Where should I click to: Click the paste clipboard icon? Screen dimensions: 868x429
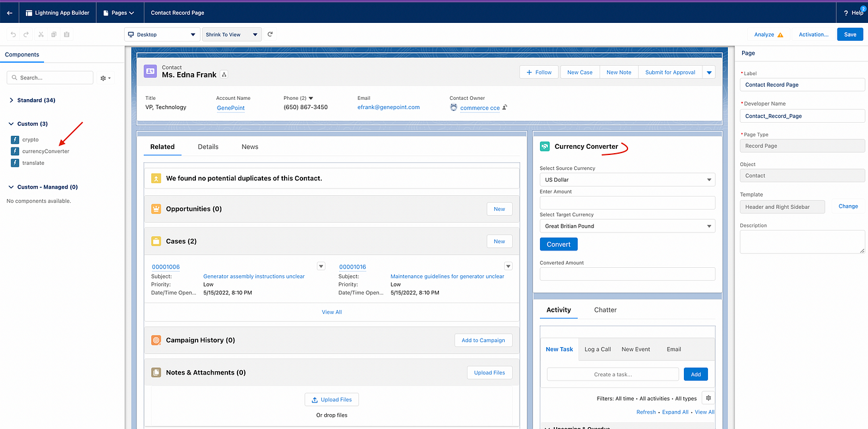(67, 35)
